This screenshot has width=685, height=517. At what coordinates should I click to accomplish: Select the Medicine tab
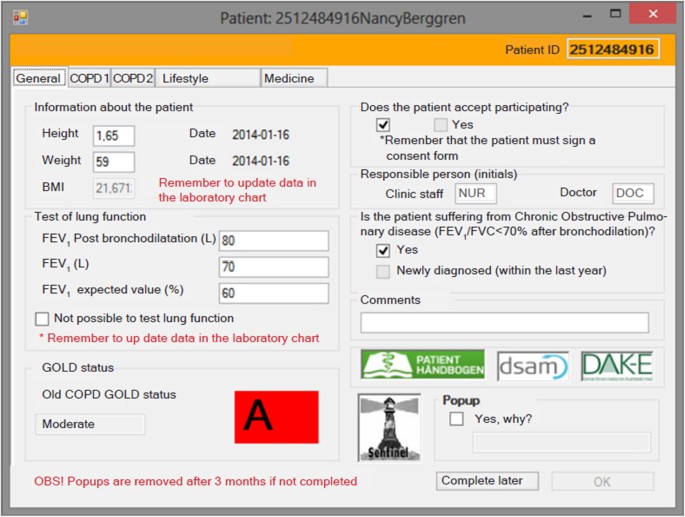coord(294,78)
